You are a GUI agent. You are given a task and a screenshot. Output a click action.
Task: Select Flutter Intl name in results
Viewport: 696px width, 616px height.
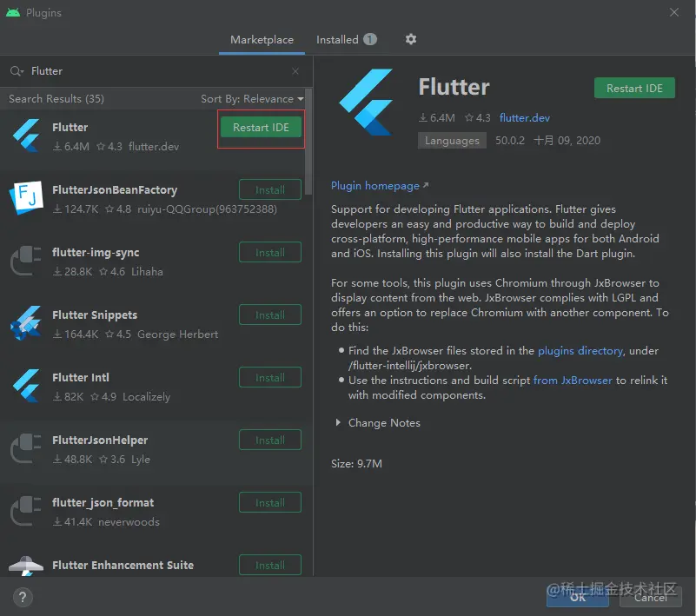pyautogui.click(x=80, y=378)
